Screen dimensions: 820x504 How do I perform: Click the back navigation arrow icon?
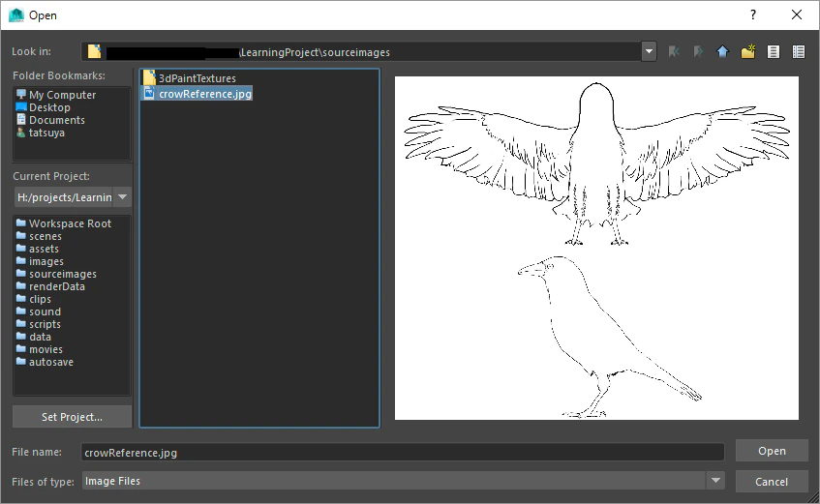pyautogui.click(x=674, y=51)
